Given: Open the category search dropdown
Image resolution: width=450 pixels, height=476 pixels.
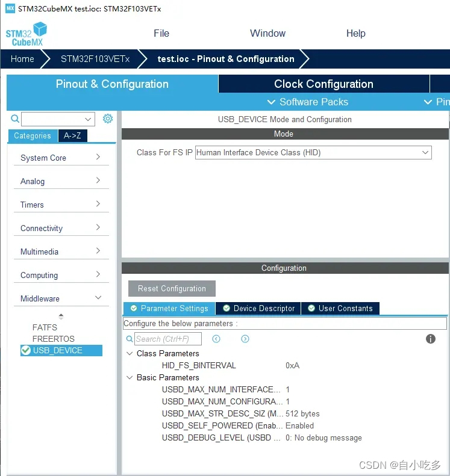Looking at the screenshot, I should coord(88,119).
